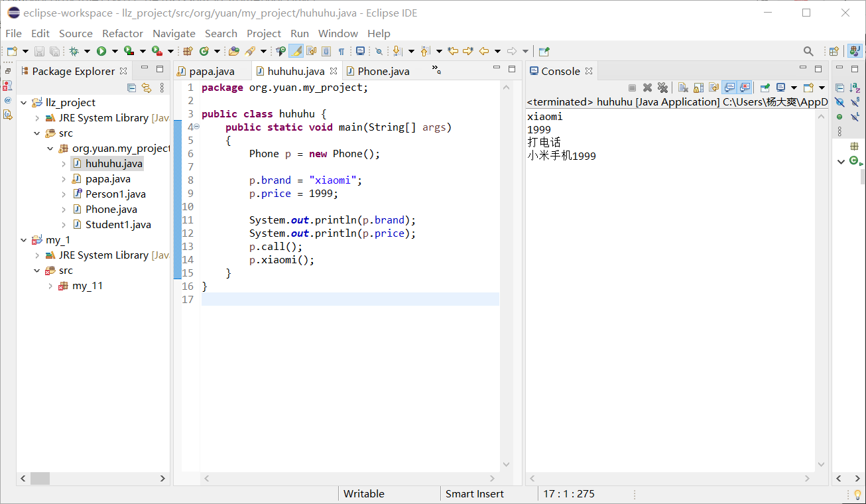Toggle Pin Console button
This screenshot has width=866, height=504.
[x=765, y=88]
